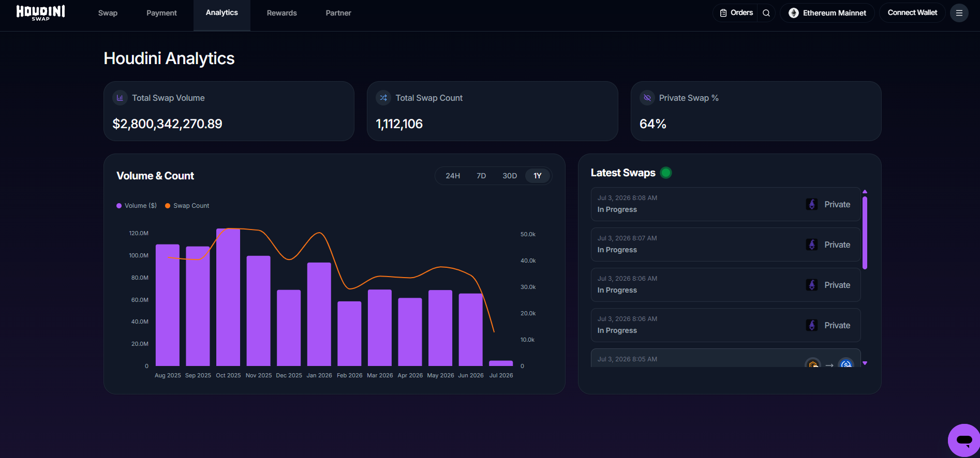The image size is (980, 458).
Task: Click the 64% private swap value
Action: point(653,124)
